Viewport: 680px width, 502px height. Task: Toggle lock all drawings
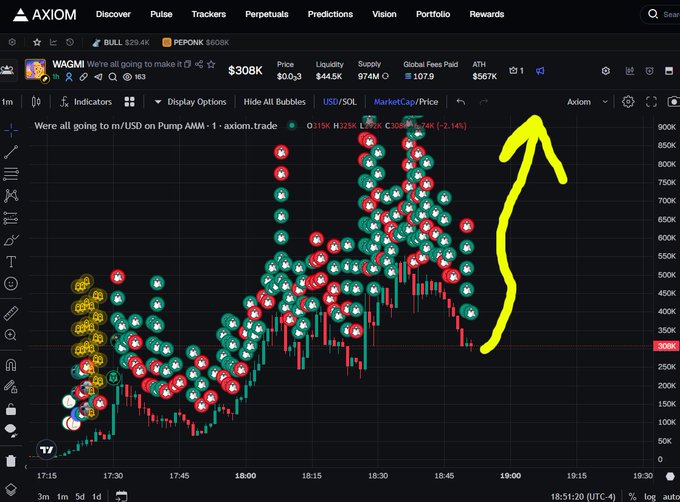coord(11,408)
